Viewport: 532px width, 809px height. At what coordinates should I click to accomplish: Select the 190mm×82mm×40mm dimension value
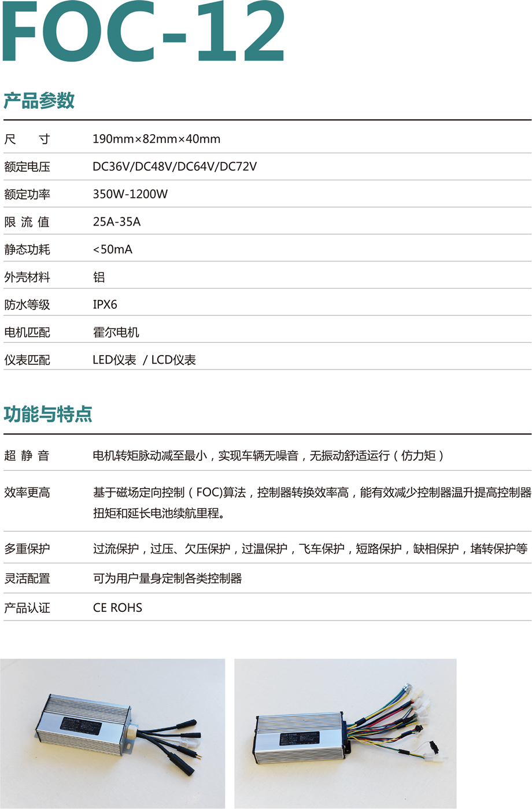point(156,139)
